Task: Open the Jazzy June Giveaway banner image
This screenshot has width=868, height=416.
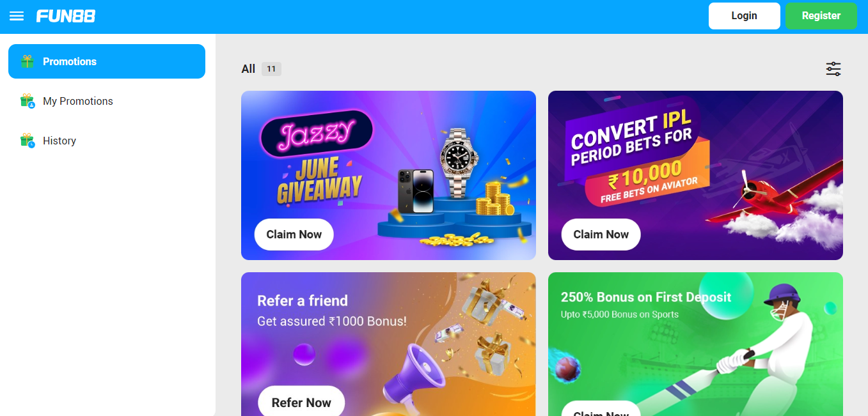Action: click(x=388, y=175)
